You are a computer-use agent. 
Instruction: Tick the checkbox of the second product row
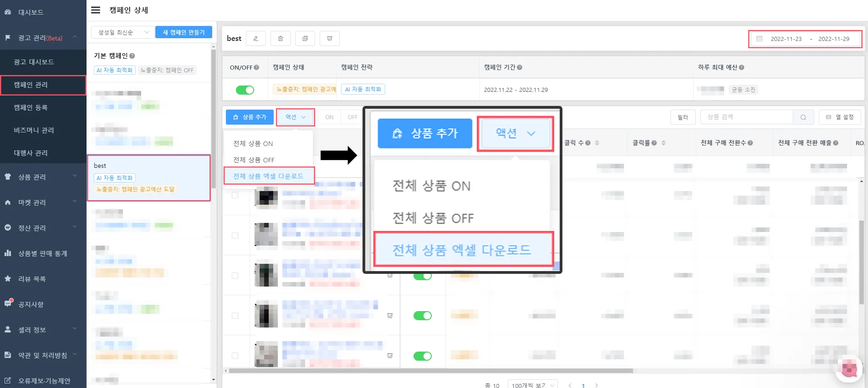(235, 236)
